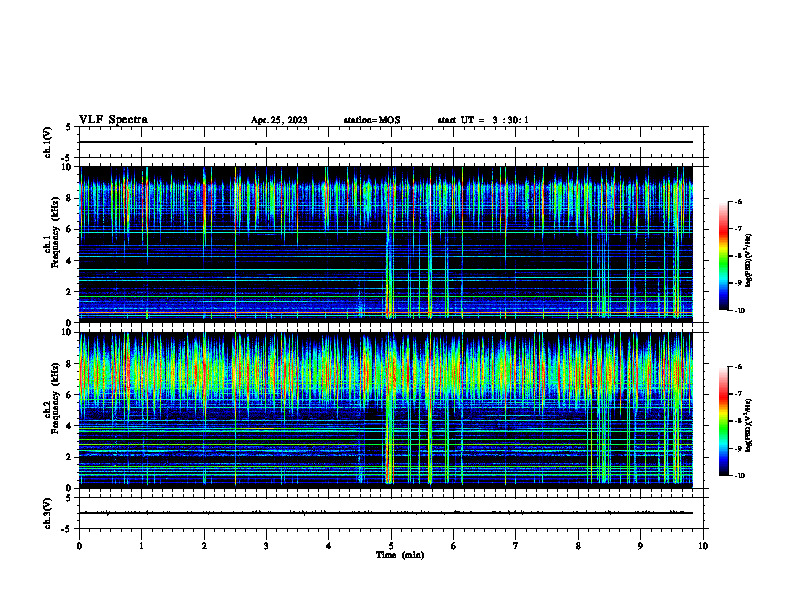This screenshot has width=792, height=612.
Task: Click the ch.2 spectrogram color scale bar
Action: pyautogui.click(x=723, y=421)
